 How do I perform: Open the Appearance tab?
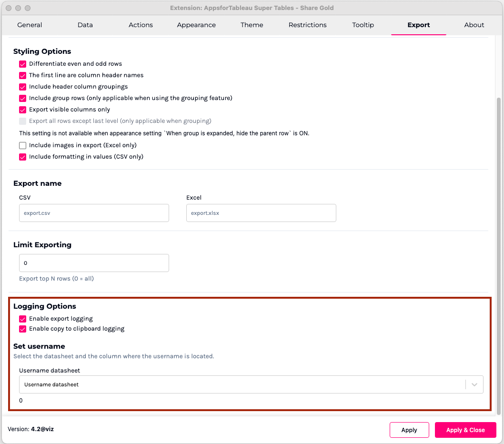point(196,25)
